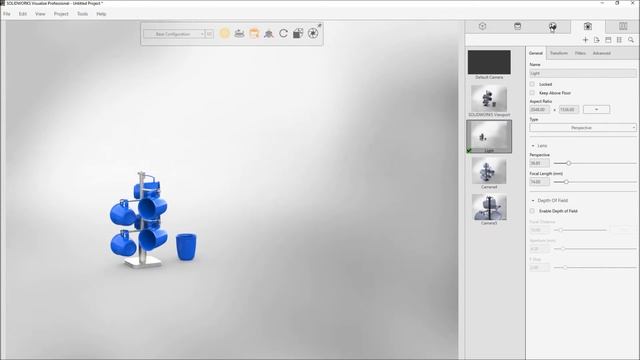Toggle the Locked checkbox
The width and height of the screenshot is (640, 360).
click(532, 84)
